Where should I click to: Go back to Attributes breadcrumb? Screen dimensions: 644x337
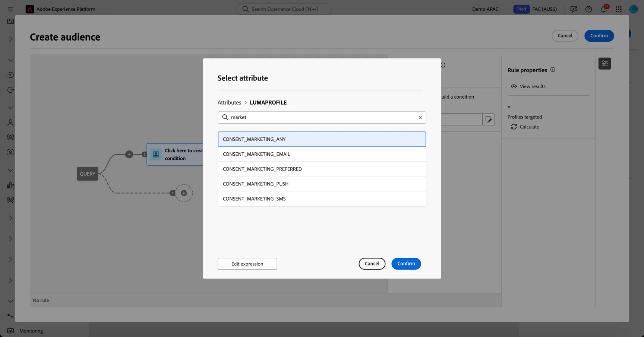(x=229, y=102)
